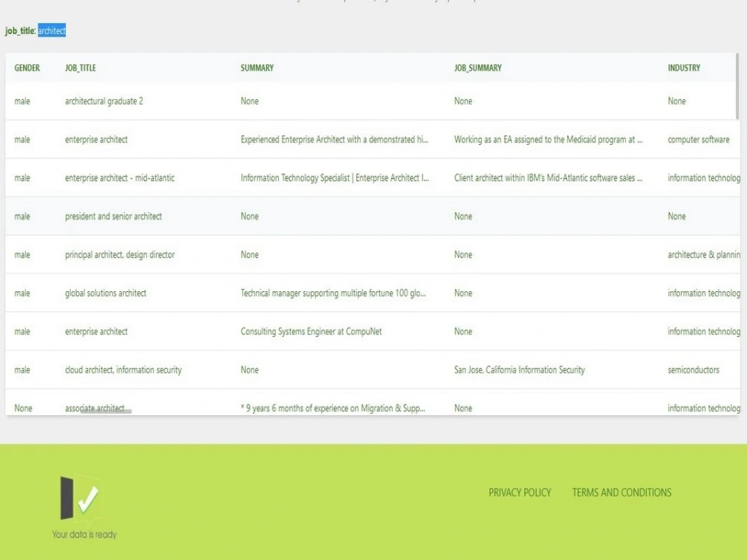
Task: Select 'global solutions architect' cell
Action: pos(105,293)
